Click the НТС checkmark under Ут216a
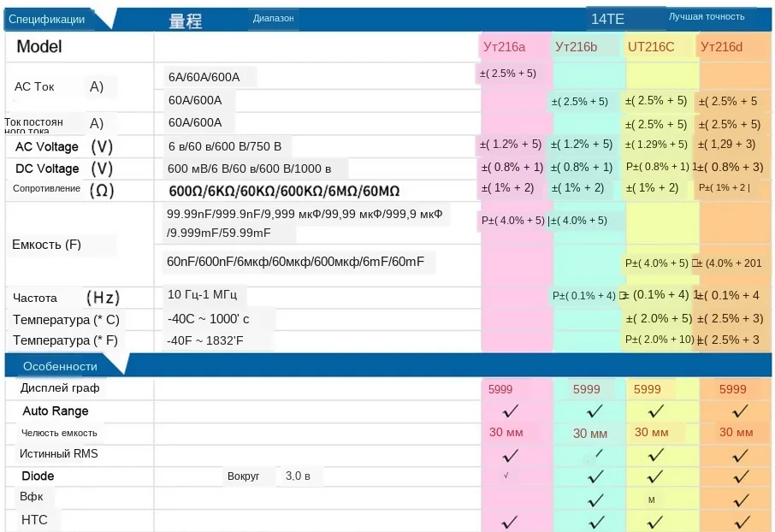 click(x=509, y=522)
